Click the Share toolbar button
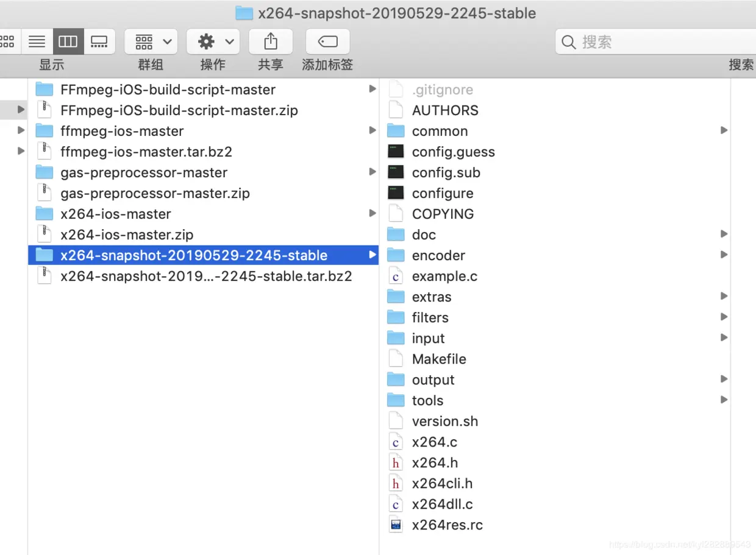Image resolution: width=756 pixels, height=555 pixels. [270, 41]
